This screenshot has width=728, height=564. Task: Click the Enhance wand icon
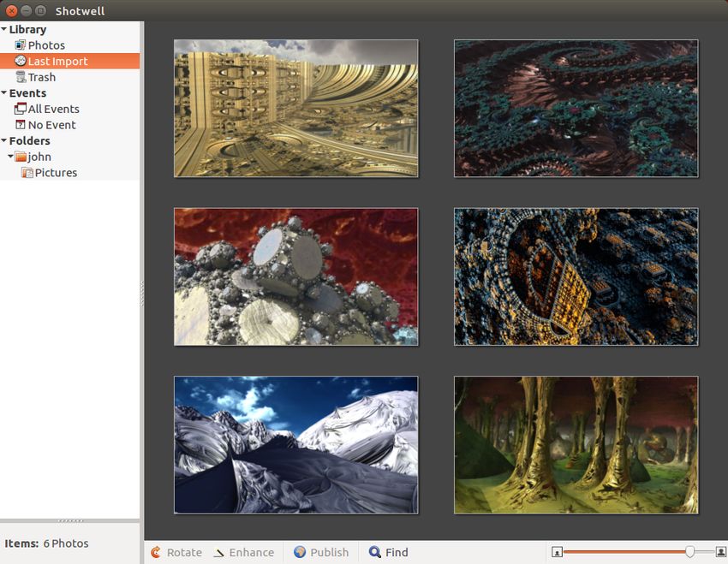click(x=218, y=552)
